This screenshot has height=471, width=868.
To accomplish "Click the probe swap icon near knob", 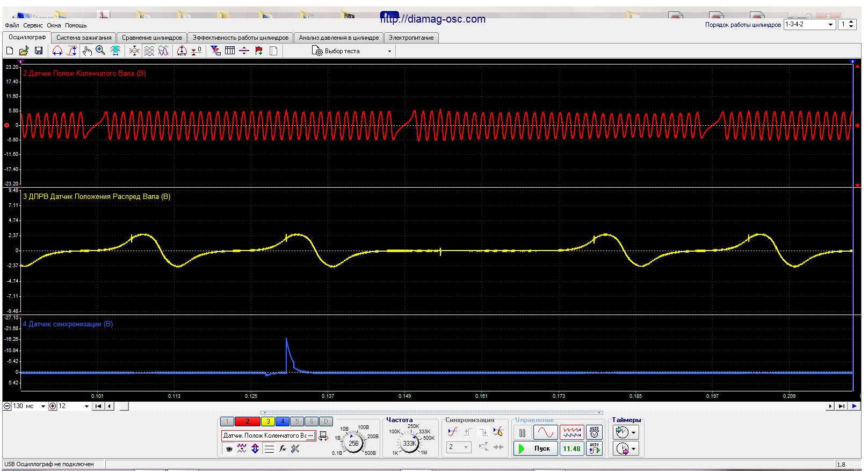I will pyautogui.click(x=323, y=436).
